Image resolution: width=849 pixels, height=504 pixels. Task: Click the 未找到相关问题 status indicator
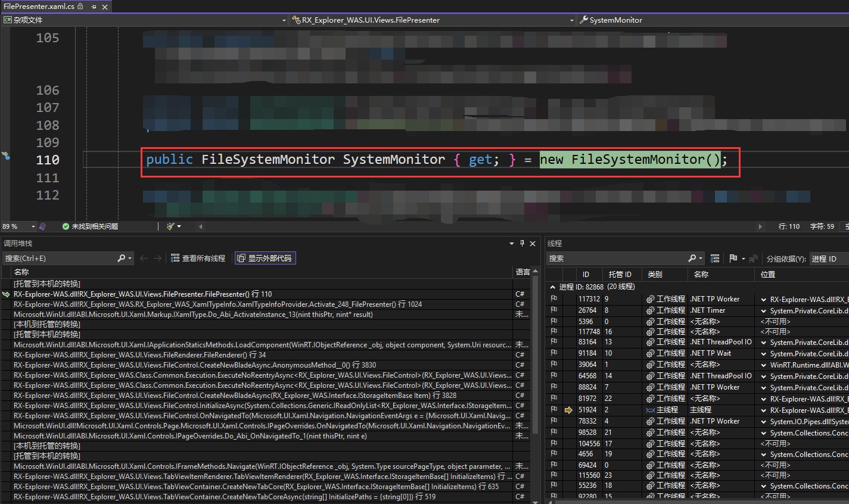(89, 226)
